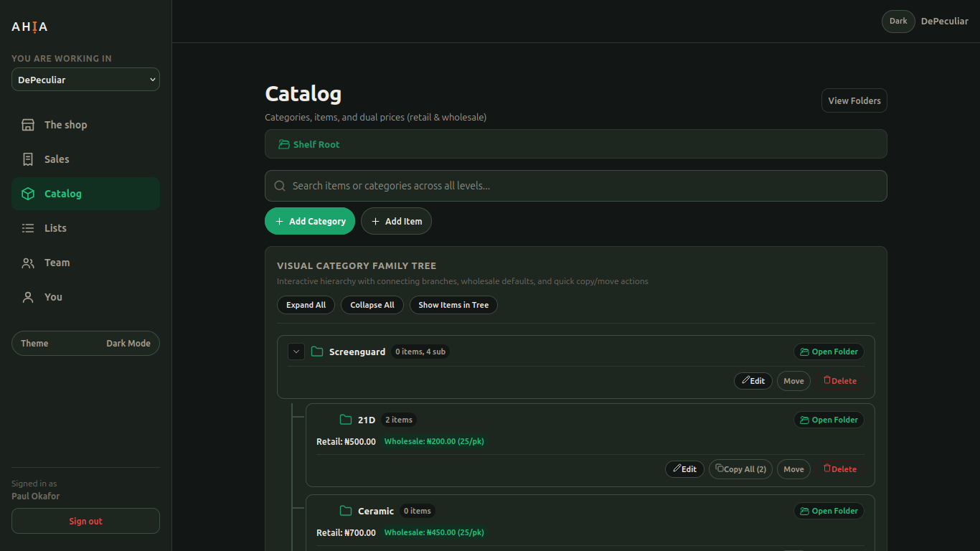Click the View Folders button
This screenshot has width=980, height=551.
point(854,100)
